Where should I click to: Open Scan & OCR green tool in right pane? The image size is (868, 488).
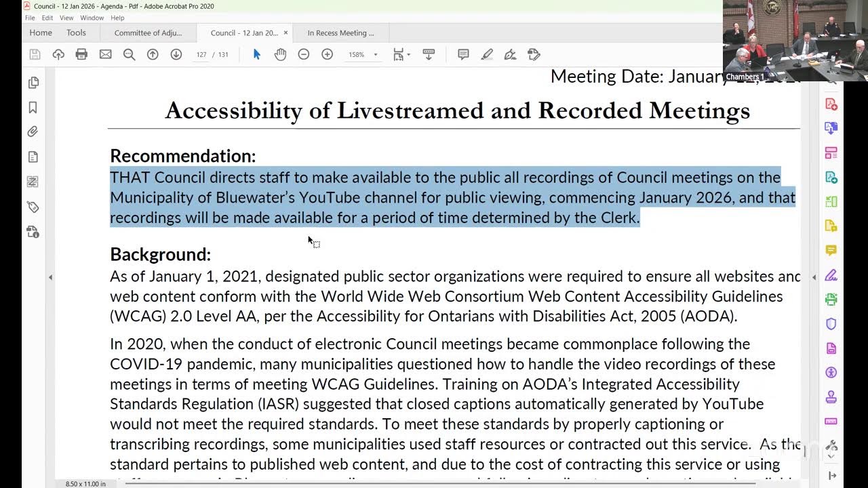[x=831, y=299]
